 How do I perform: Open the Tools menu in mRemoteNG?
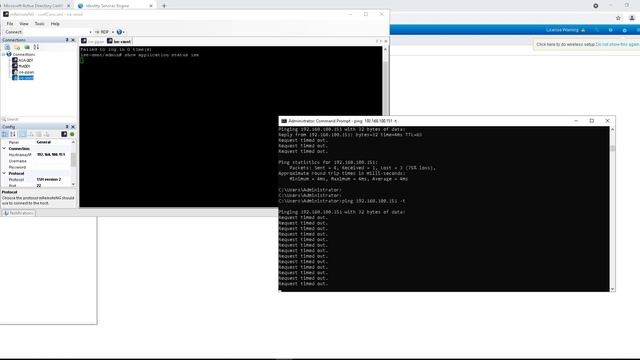click(x=40, y=24)
